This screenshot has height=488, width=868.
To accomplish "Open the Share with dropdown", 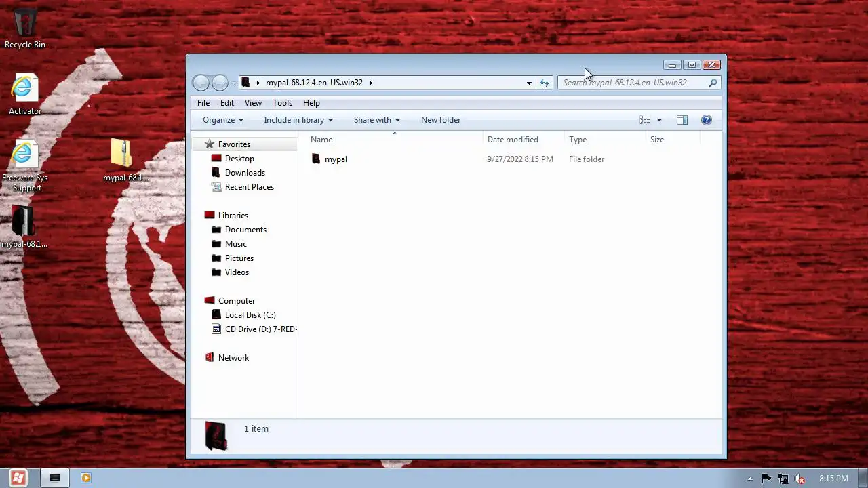I will pyautogui.click(x=377, y=120).
